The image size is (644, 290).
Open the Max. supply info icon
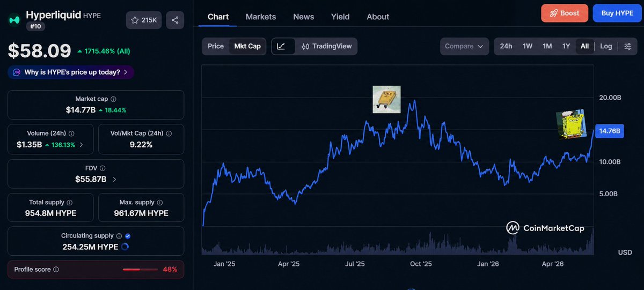pyautogui.click(x=160, y=203)
